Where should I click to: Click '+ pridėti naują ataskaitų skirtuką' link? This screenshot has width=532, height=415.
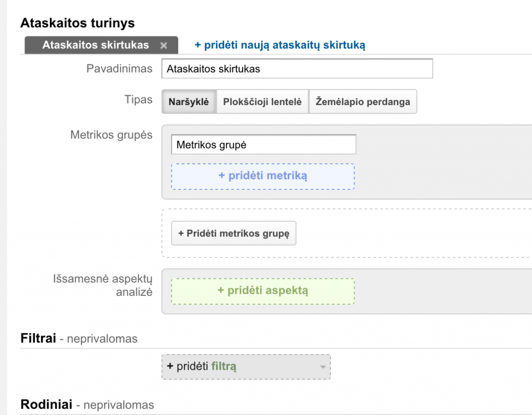click(280, 45)
